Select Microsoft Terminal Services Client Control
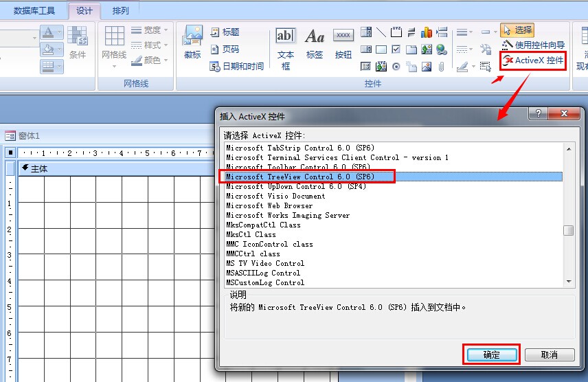This screenshot has height=382, width=588. 337,157
